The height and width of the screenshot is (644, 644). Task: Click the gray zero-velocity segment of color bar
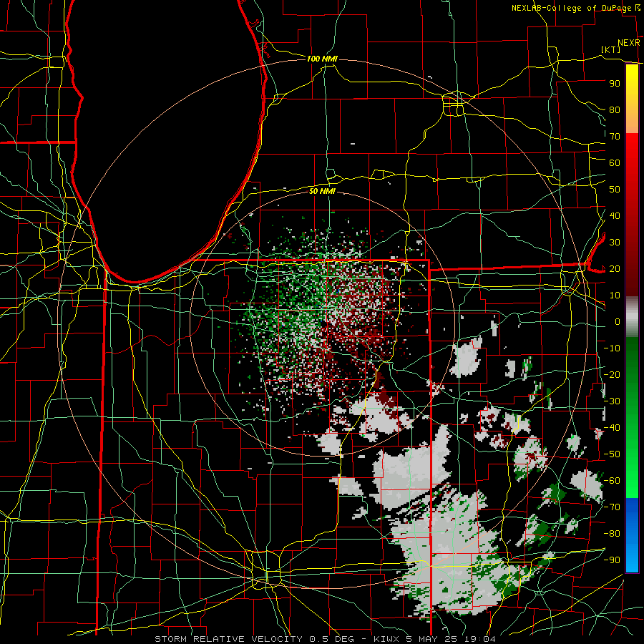(x=632, y=317)
